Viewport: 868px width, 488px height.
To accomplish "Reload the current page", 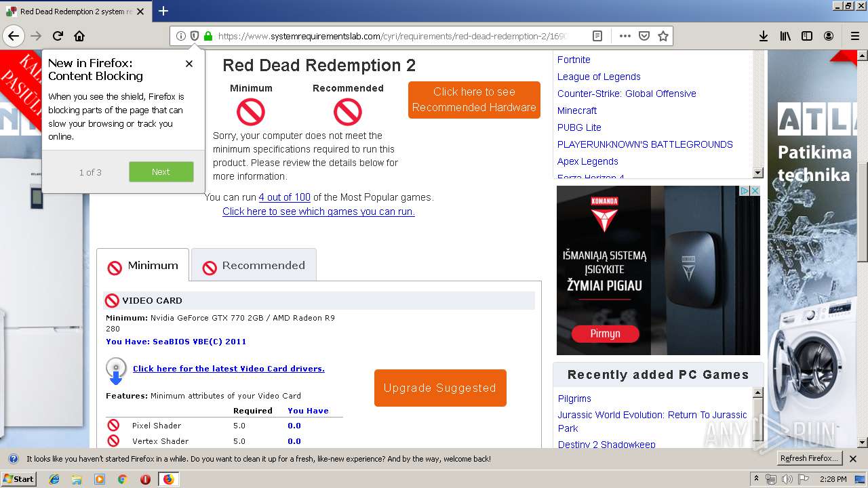I will point(58,36).
